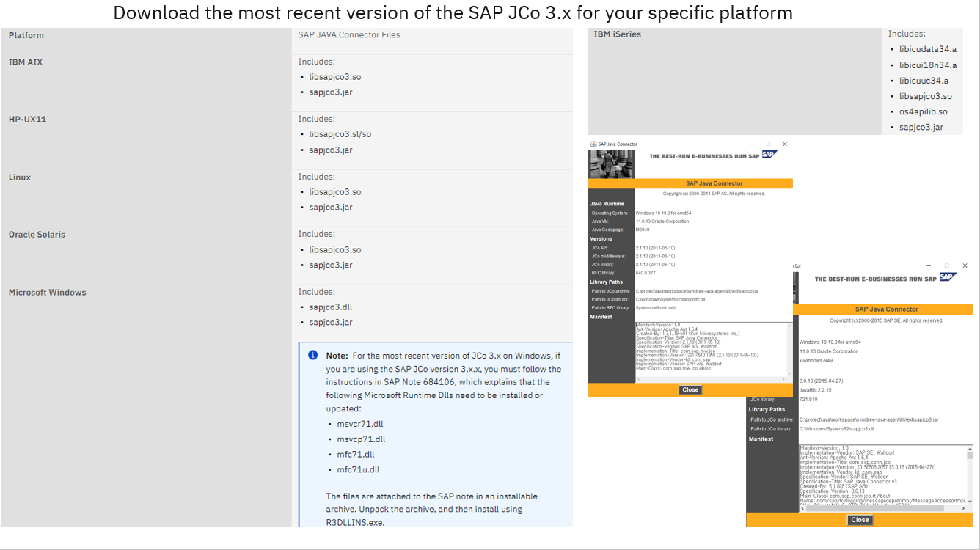
Task: Click the horizontal scroll right arrow in 2.1.10 manifest
Action: [783, 379]
